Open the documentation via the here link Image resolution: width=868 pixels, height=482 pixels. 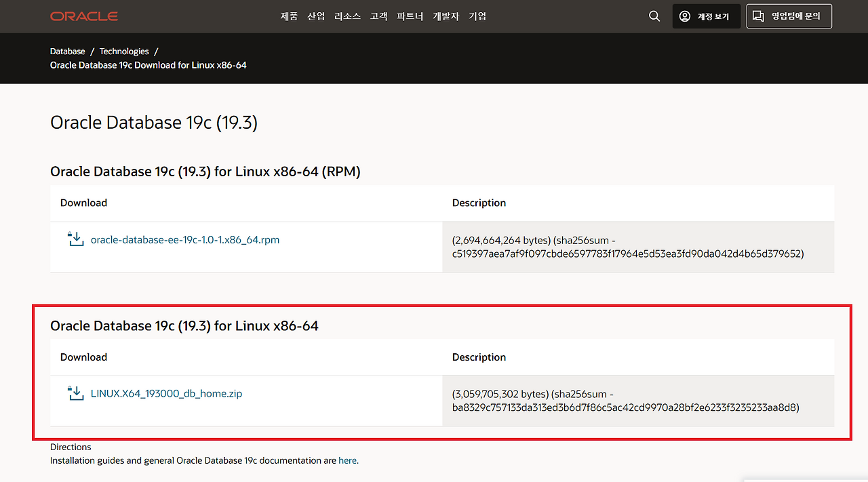347,460
